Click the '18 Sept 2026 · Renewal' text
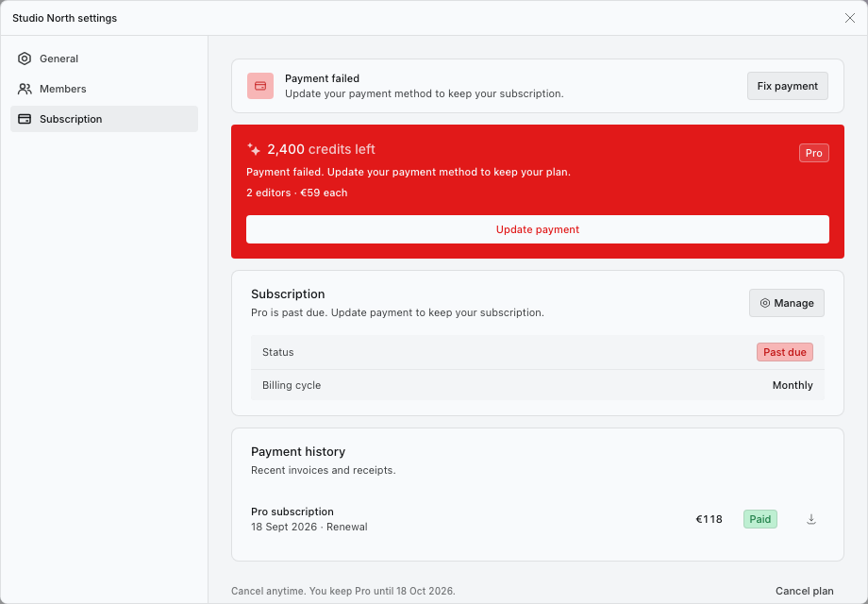Viewport: 868px width, 604px height. click(309, 527)
